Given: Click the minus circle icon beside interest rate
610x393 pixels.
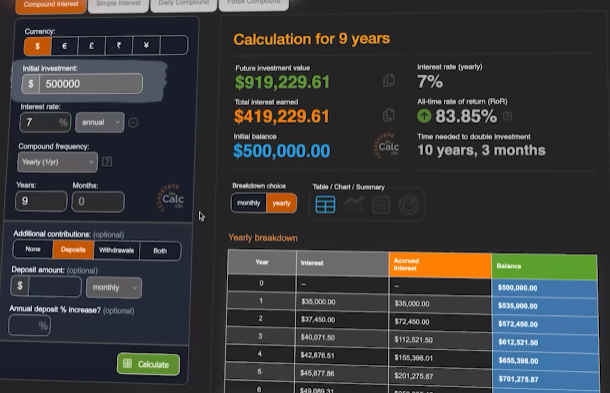Looking at the screenshot, I should (133, 123).
